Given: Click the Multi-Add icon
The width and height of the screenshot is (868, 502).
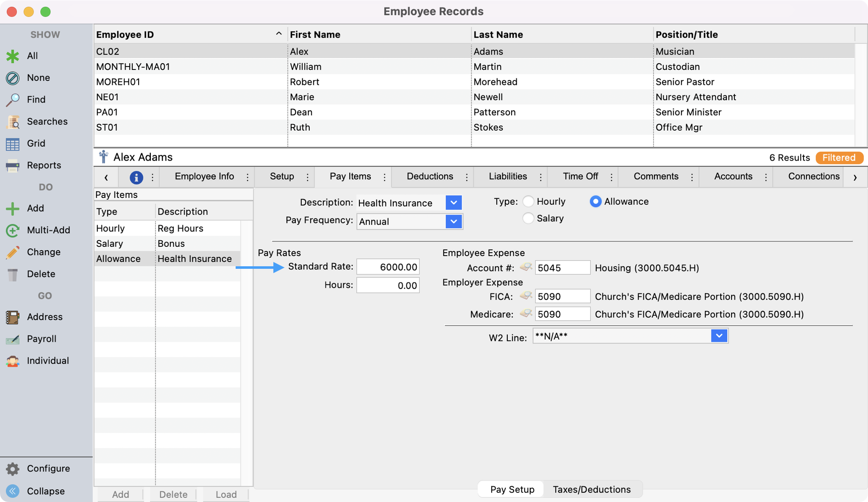Looking at the screenshot, I should [13, 230].
